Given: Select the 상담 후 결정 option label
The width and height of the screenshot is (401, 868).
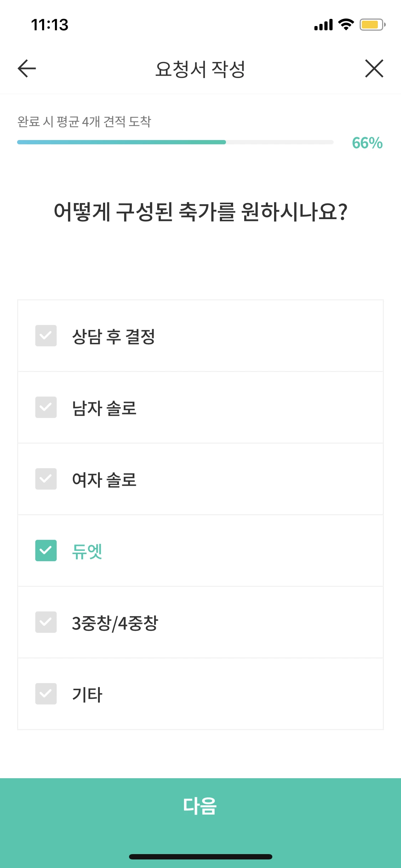Looking at the screenshot, I should point(114,336).
